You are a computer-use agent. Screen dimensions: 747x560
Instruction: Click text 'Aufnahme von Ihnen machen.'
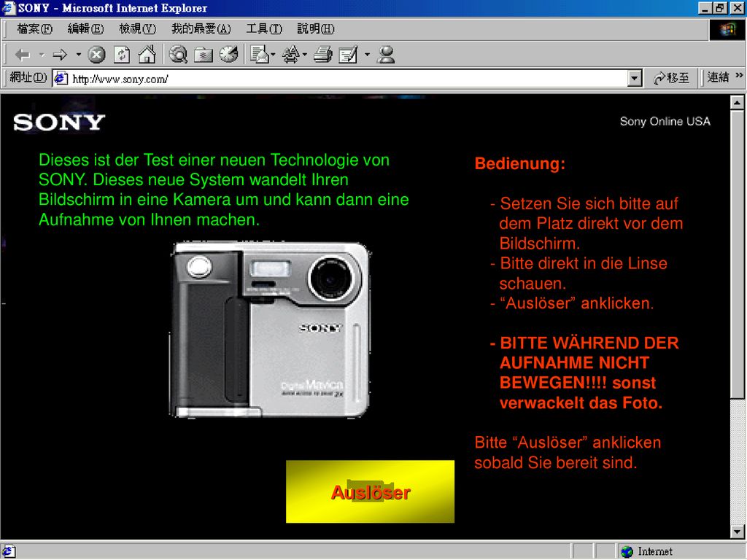pyautogui.click(x=149, y=219)
